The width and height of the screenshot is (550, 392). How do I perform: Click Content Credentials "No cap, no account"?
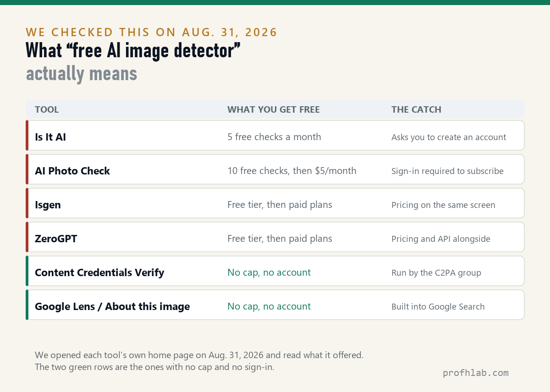point(269,272)
